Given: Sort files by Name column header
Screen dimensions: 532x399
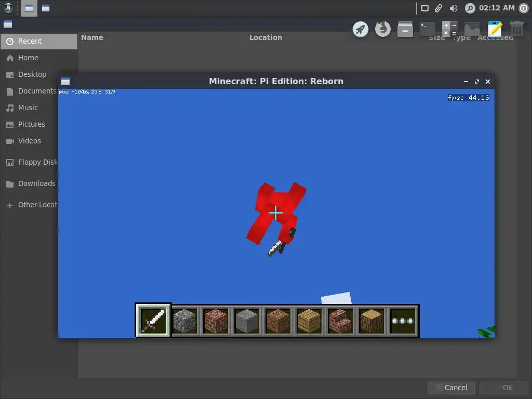Looking at the screenshot, I should coord(92,37).
